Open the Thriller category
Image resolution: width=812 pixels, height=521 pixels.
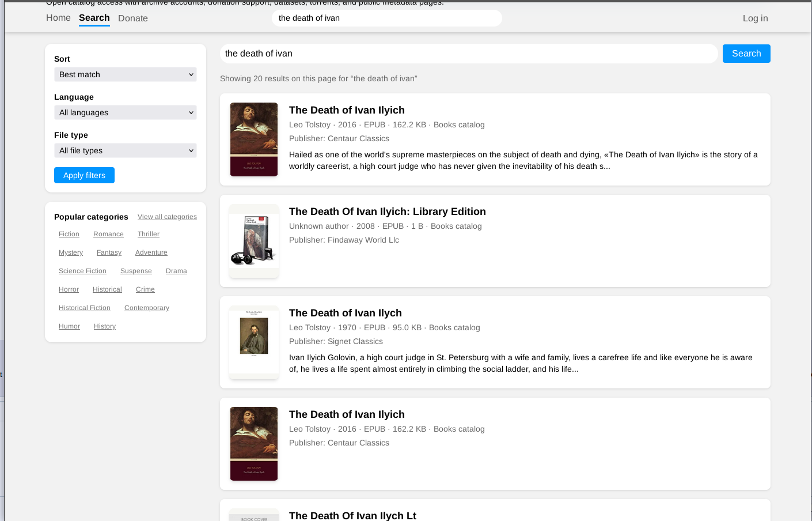coord(149,234)
